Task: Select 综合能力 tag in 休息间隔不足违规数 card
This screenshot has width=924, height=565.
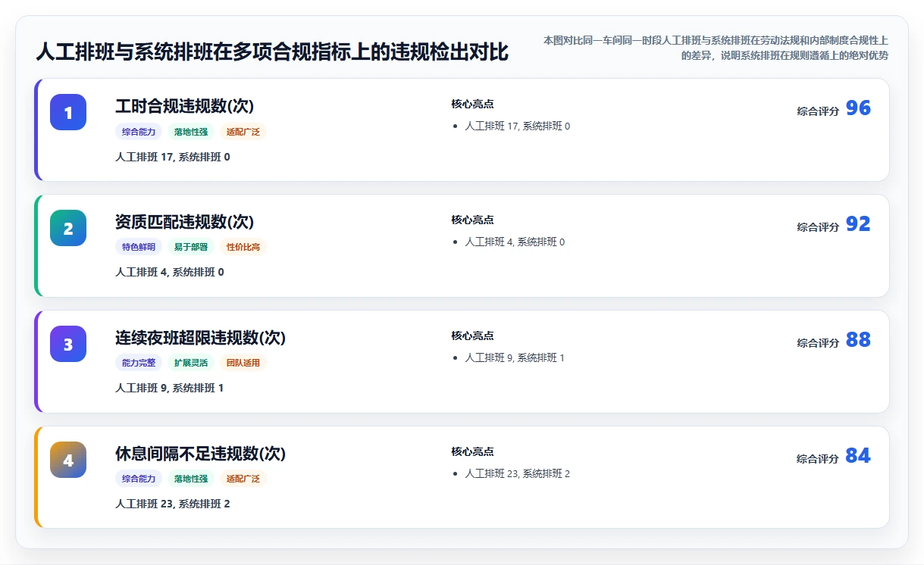Action: (139, 479)
